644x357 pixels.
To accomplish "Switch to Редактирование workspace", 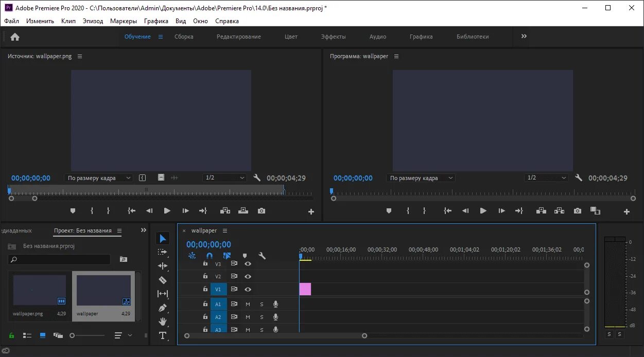I will [239, 37].
